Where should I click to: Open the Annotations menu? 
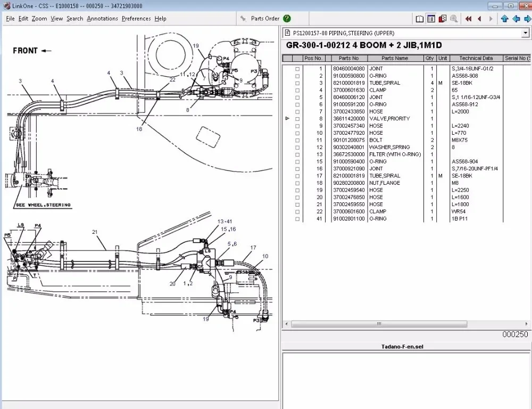[x=102, y=19]
